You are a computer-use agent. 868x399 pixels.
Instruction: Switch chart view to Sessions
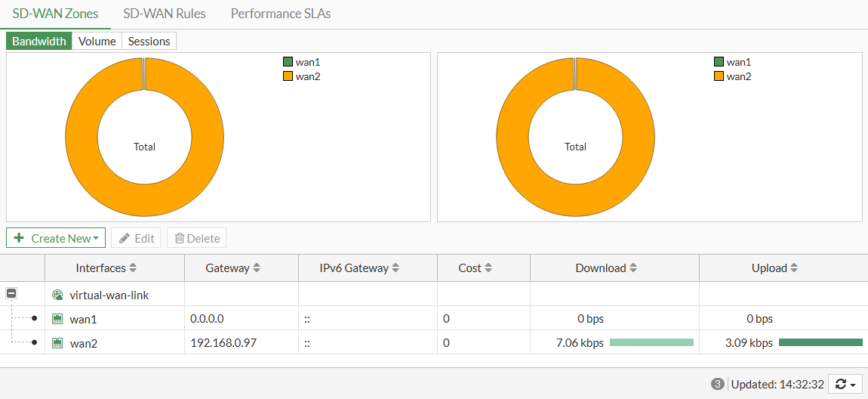click(149, 42)
